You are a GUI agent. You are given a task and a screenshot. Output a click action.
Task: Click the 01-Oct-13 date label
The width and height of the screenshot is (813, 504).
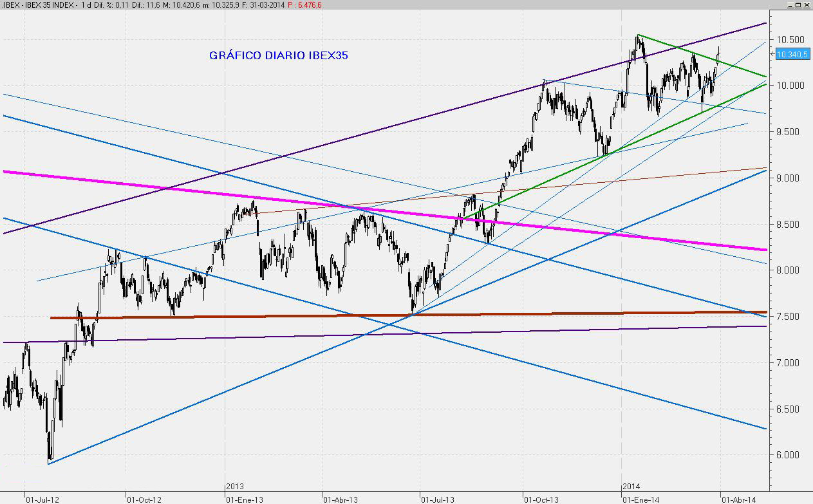[x=540, y=498]
